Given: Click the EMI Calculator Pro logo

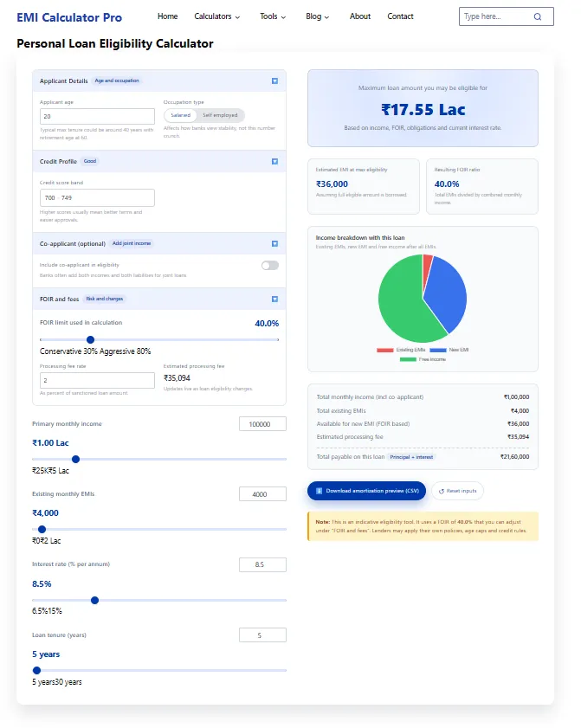Looking at the screenshot, I should [69, 17].
